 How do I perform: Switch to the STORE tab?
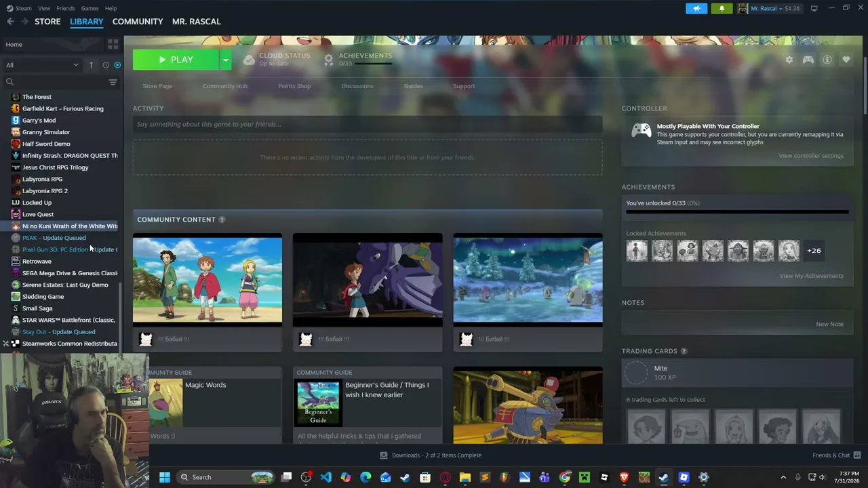(x=47, y=22)
